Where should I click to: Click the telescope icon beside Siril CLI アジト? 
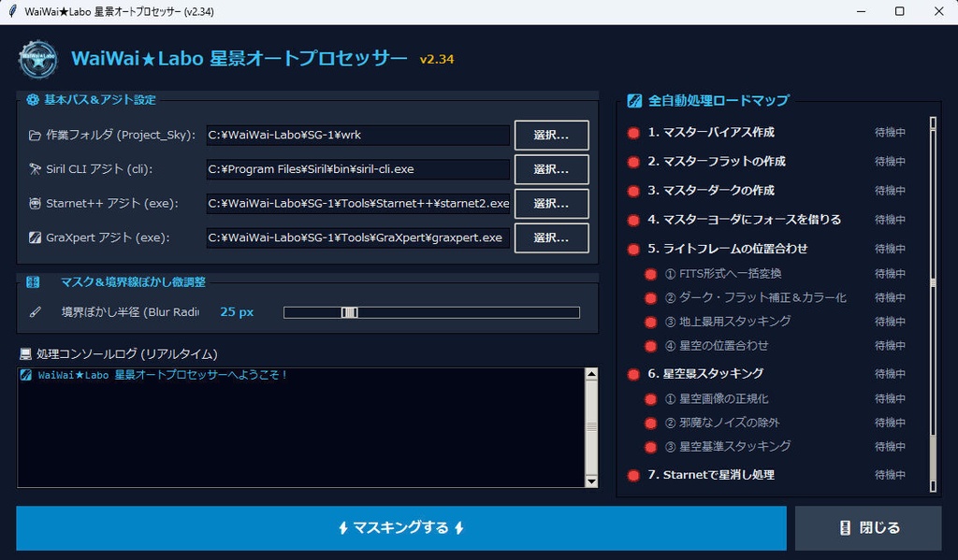click(35, 169)
